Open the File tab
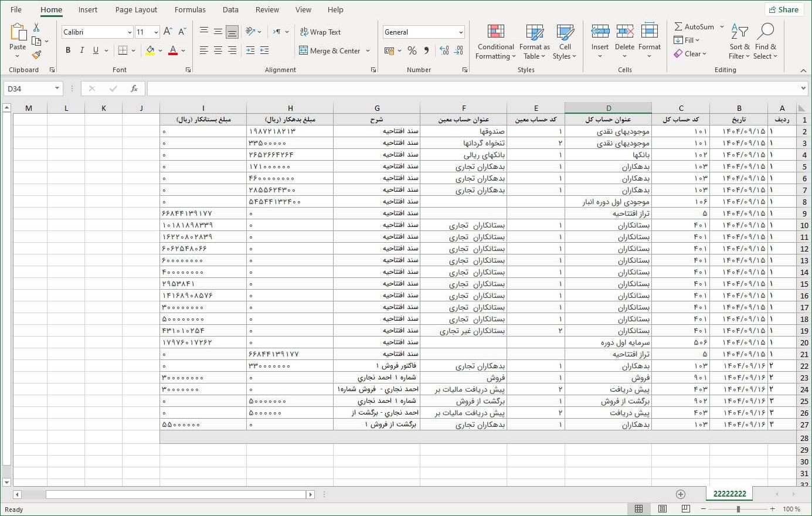 [x=16, y=9]
